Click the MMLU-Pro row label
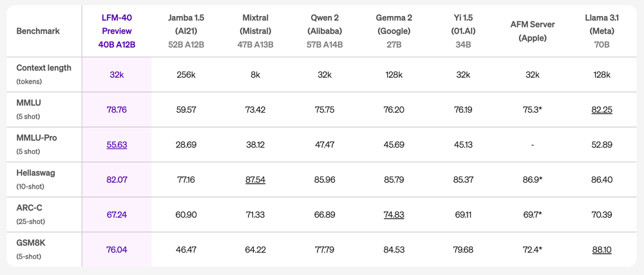The height and width of the screenshot is (275, 644). (37, 144)
